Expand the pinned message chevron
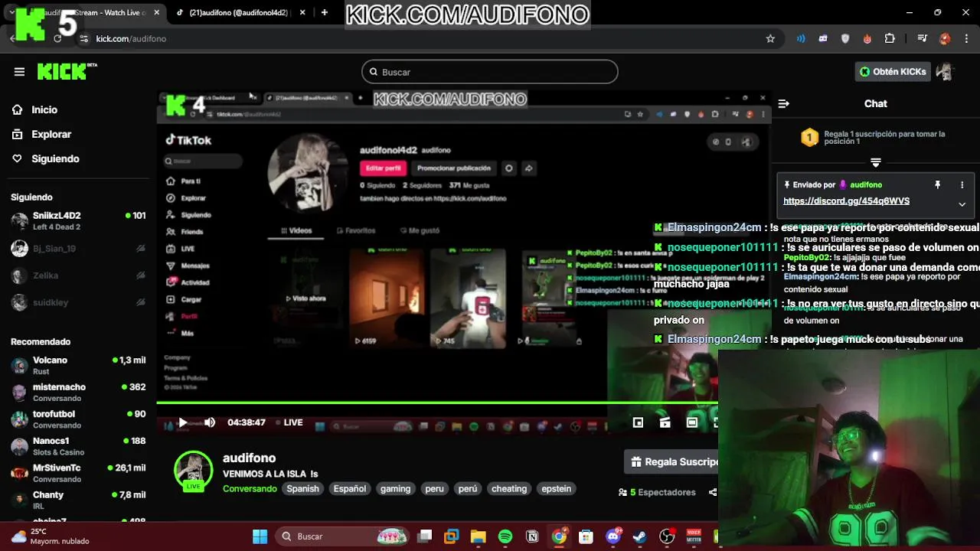 962,204
